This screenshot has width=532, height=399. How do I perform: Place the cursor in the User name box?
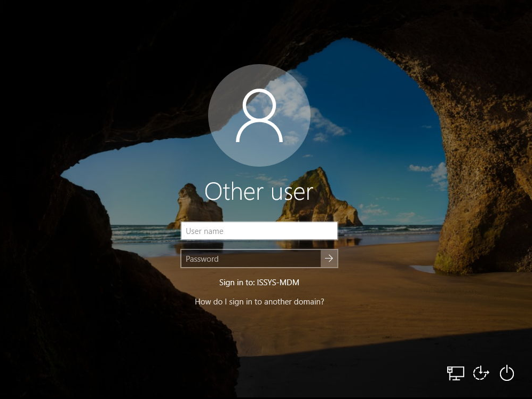[x=259, y=231]
